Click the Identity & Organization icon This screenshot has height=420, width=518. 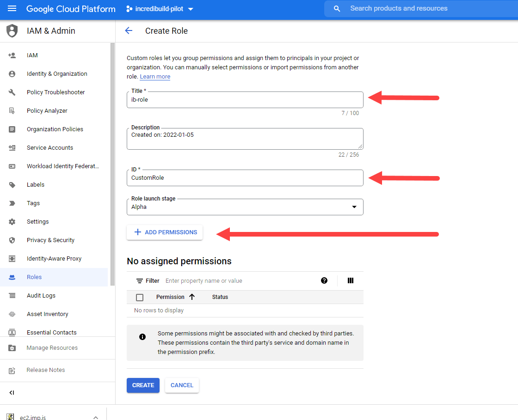pos(12,74)
